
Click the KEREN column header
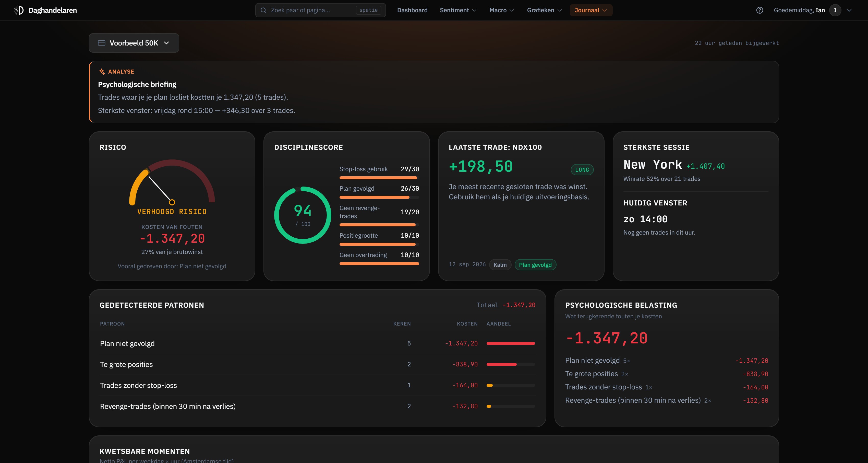tap(402, 324)
